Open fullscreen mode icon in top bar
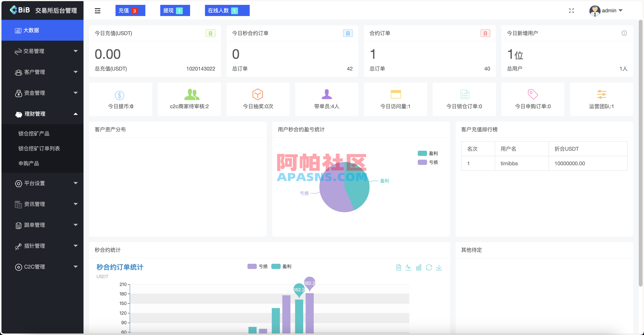Viewport: 644px width, 335px height. pyautogui.click(x=572, y=10)
